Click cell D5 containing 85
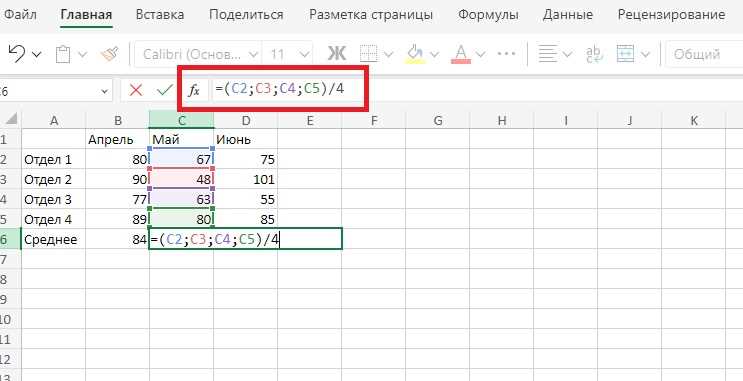 point(245,219)
